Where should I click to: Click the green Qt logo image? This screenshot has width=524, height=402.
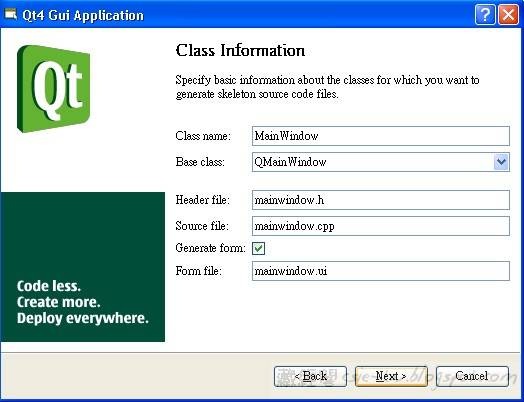(53, 89)
